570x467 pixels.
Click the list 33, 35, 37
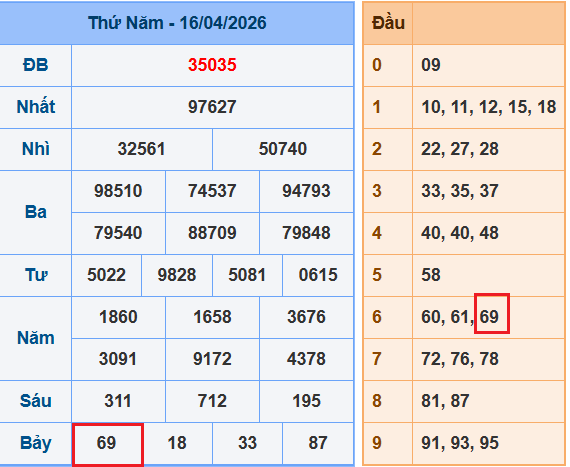[460, 191]
